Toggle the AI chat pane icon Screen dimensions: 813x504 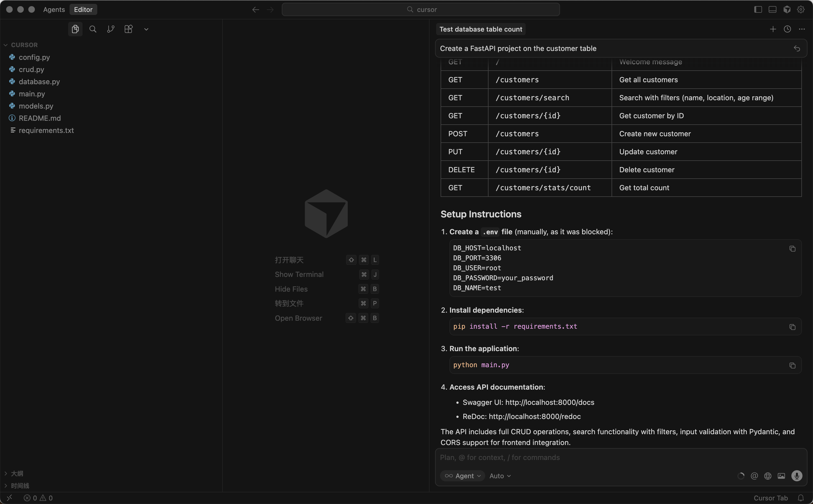click(x=787, y=9)
